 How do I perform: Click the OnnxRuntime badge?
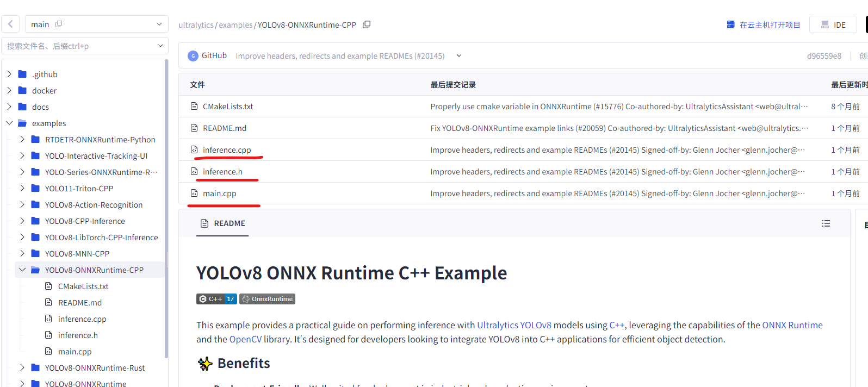coord(267,299)
